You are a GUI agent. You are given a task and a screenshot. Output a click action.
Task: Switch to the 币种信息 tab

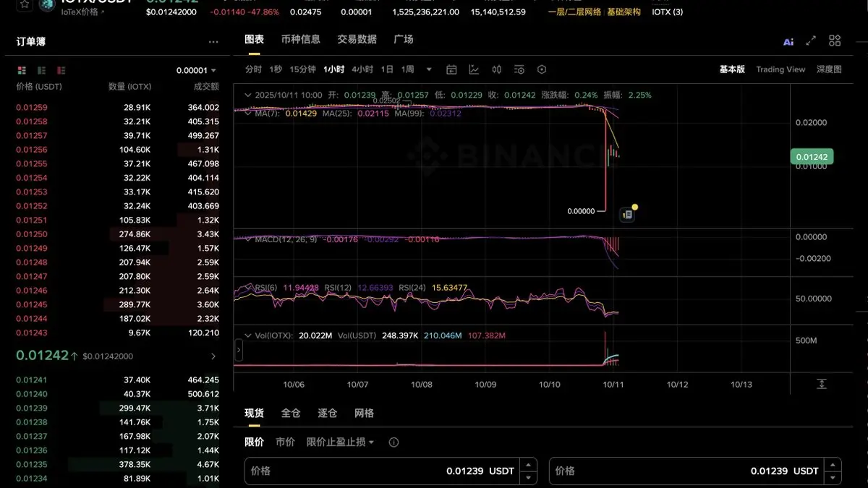tap(300, 39)
